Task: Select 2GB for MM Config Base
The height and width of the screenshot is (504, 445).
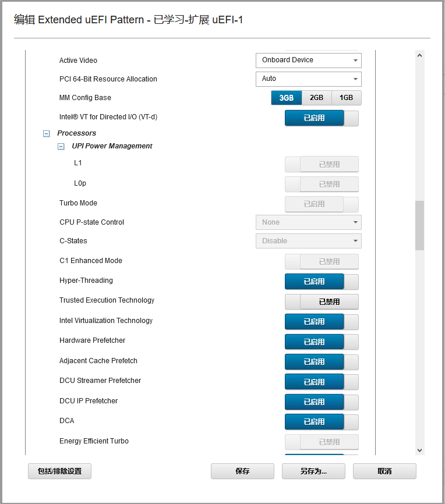Action: click(x=317, y=98)
